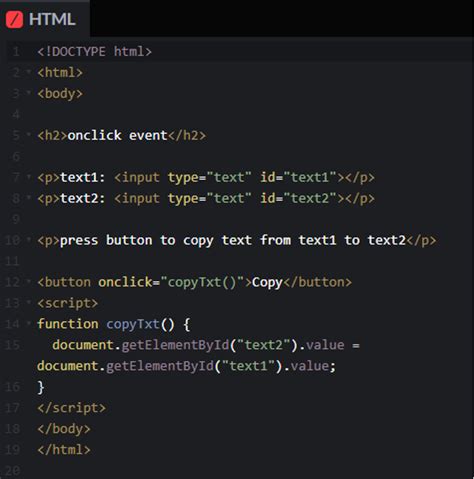
Task: Collapse the script tag fold arrow on line 13
Action: [29, 303]
